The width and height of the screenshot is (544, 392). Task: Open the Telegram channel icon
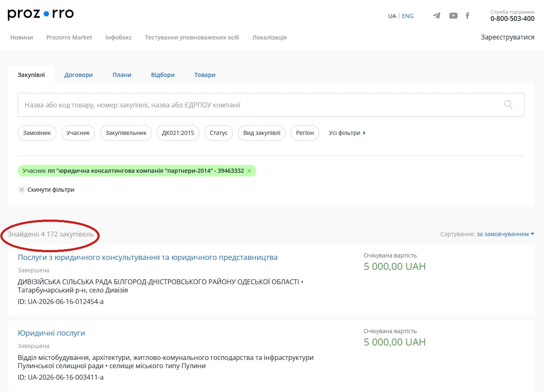point(437,16)
